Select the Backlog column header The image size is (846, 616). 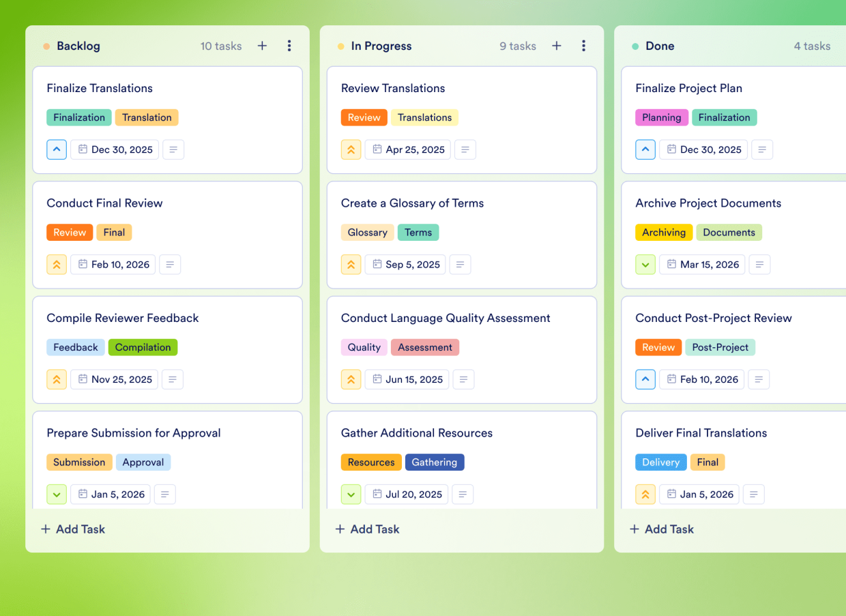pyautogui.click(x=79, y=46)
